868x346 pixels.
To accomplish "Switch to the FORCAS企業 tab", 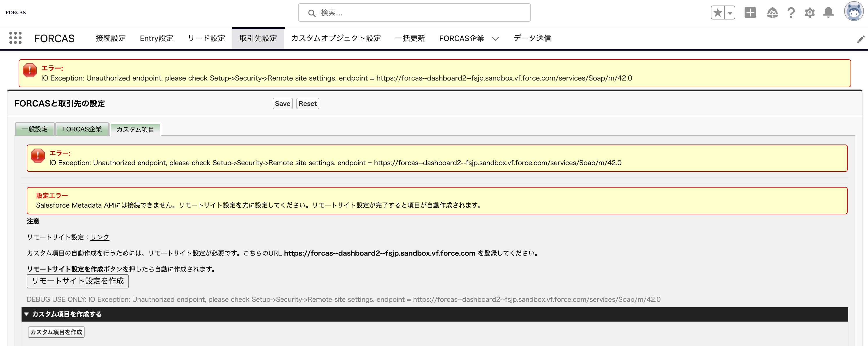I will (x=82, y=129).
